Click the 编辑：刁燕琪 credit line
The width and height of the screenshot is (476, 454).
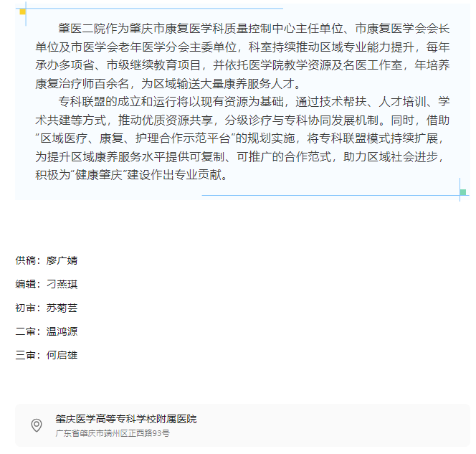(x=46, y=284)
